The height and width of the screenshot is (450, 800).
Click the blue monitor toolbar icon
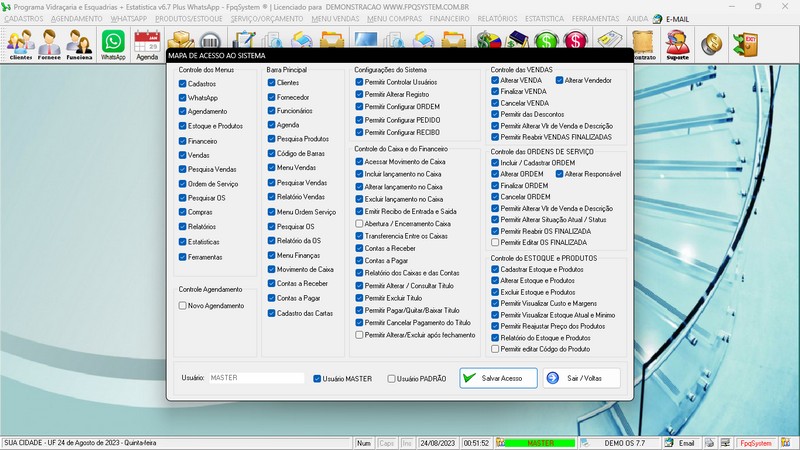(366, 40)
